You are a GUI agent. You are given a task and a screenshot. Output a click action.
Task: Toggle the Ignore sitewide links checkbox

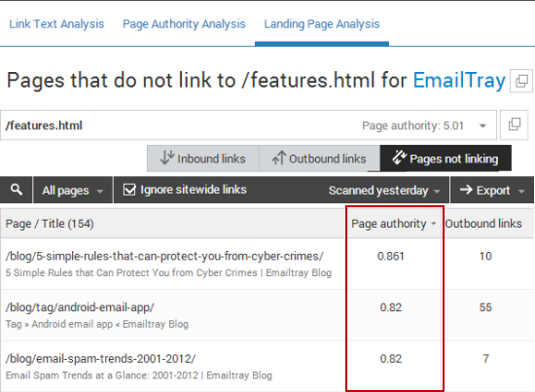pyautogui.click(x=129, y=190)
